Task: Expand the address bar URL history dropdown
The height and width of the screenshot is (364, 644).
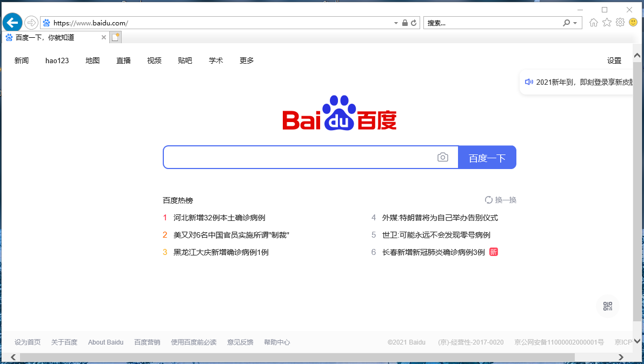Action: [x=396, y=23]
